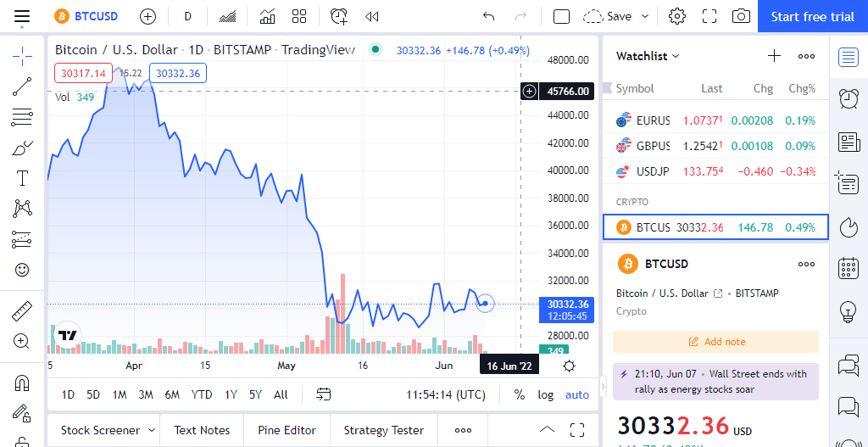This screenshot has width=868, height=447.
Task: Select the Trend Line drawing tool
Action: coord(22,87)
